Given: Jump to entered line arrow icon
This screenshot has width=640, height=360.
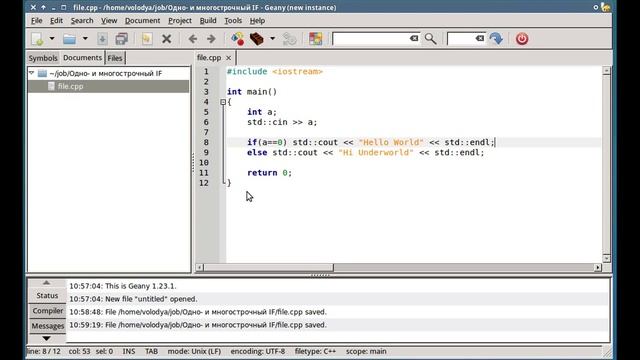Looking at the screenshot, I should pyautogui.click(x=496, y=39).
